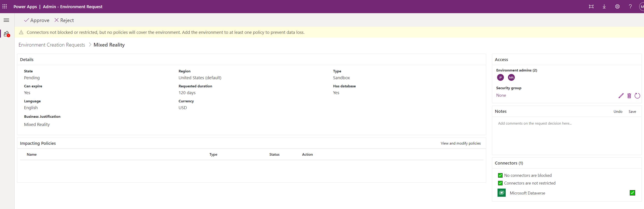This screenshot has height=209, width=644.
Task: Click the environment requests sidebar icon
Action: point(7,34)
